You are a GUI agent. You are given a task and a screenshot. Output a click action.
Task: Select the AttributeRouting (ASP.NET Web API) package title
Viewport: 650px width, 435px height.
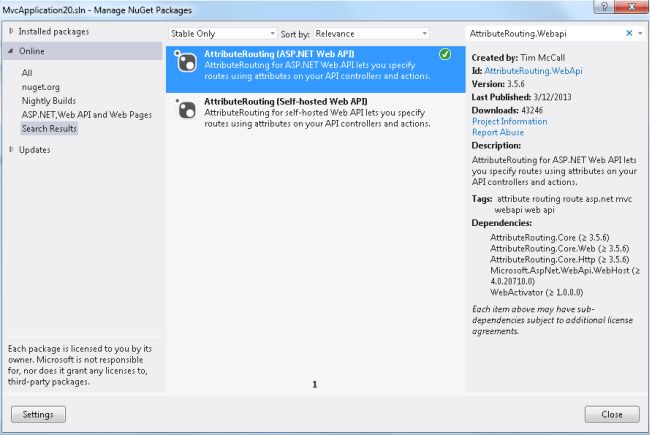(x=279, y=54)
